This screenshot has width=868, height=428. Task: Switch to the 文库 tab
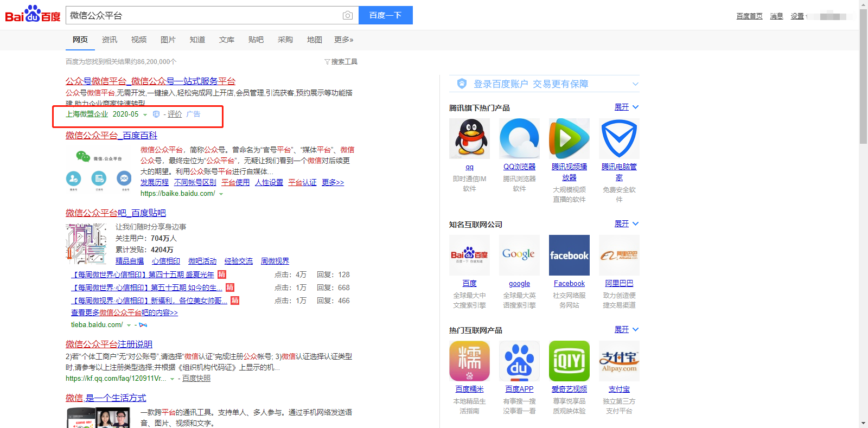click(x=227, y=40)
